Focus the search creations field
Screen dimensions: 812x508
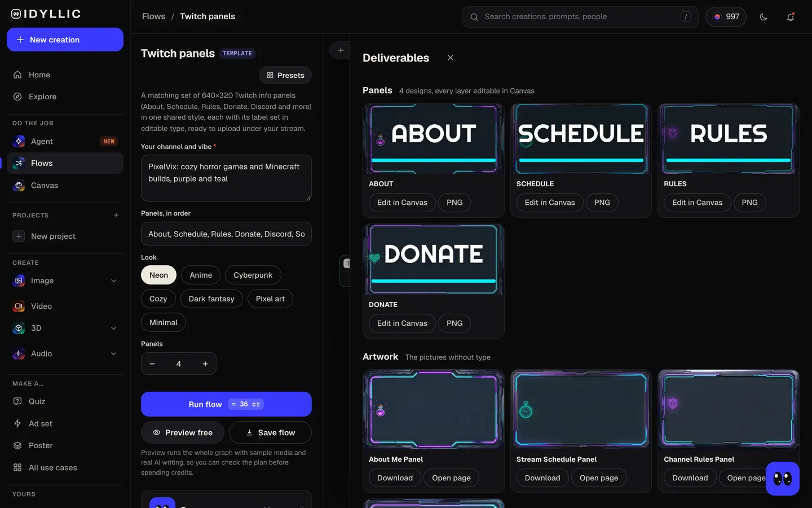tap(580, 17)
